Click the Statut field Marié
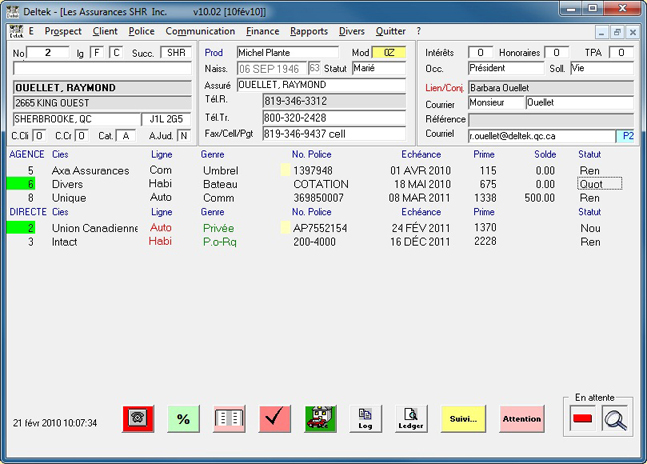 379,68
